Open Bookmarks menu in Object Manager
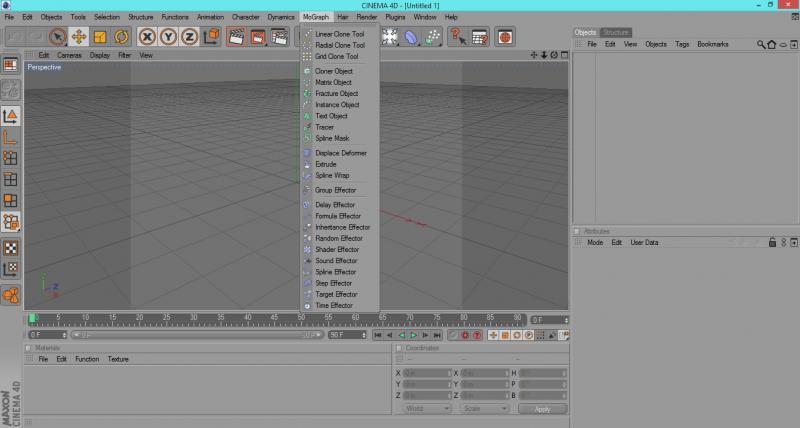The image size is (800, 428). (x=713, y=44)
